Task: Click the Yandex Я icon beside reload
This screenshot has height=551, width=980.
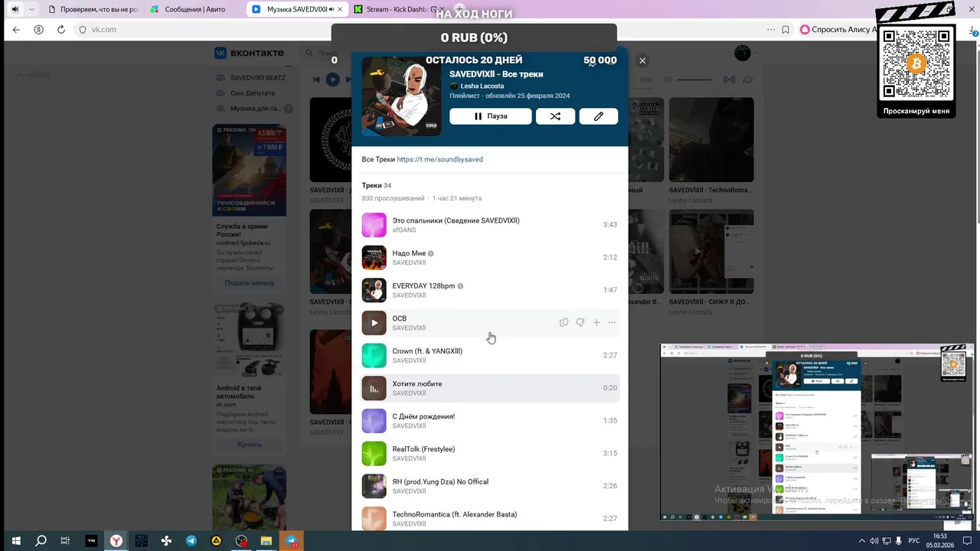Action: tap(38, 30)
